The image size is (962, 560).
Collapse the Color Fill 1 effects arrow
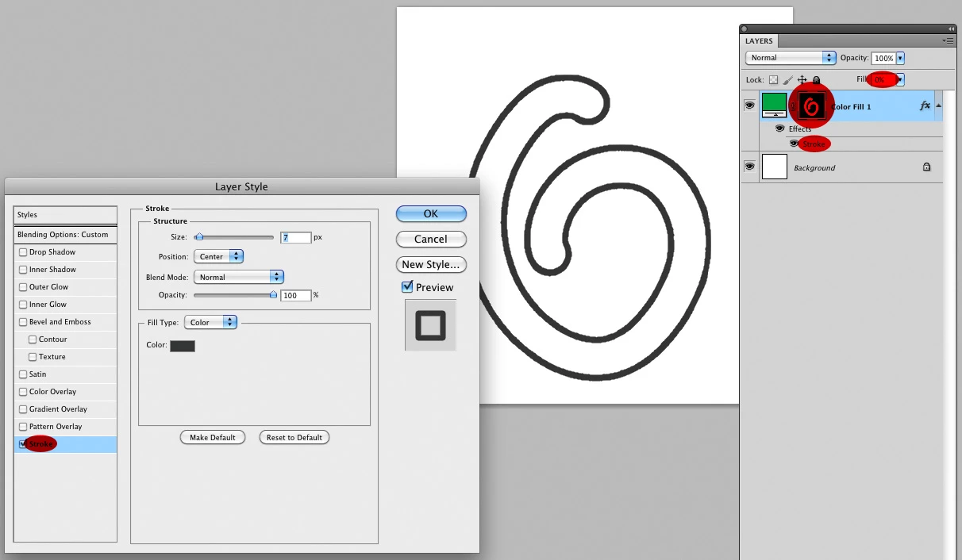[x=939, y=105]
